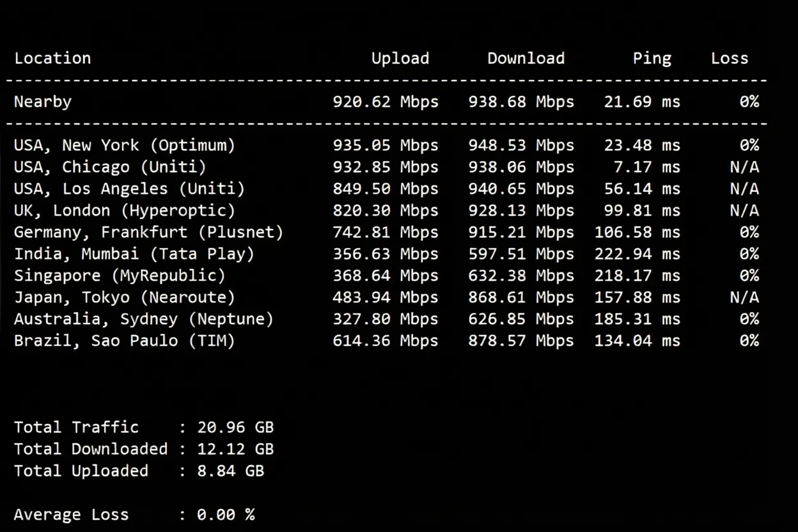
Task: Select the Total Traffic label
Action: [77, 427]
